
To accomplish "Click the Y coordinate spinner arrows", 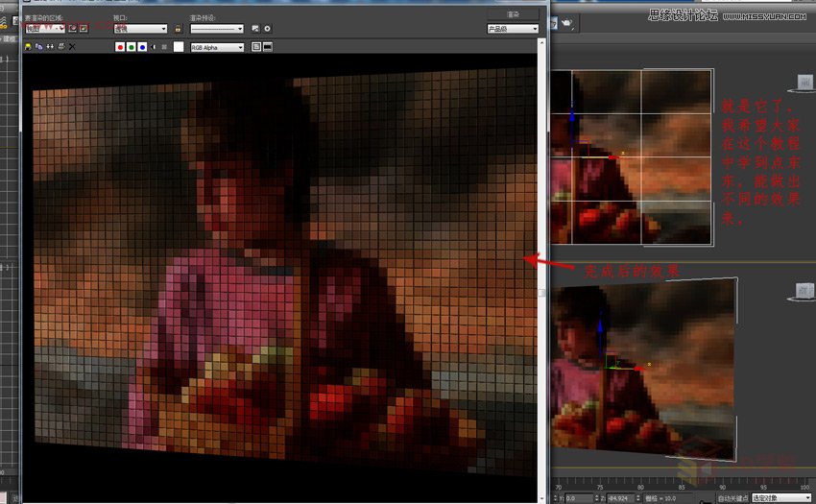I will click(x=596, y=498).
